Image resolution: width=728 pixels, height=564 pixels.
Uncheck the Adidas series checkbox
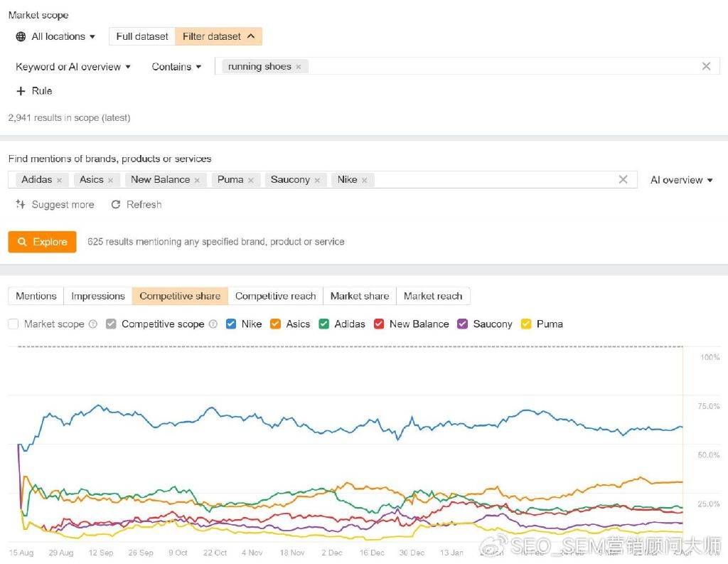[324, 324]
